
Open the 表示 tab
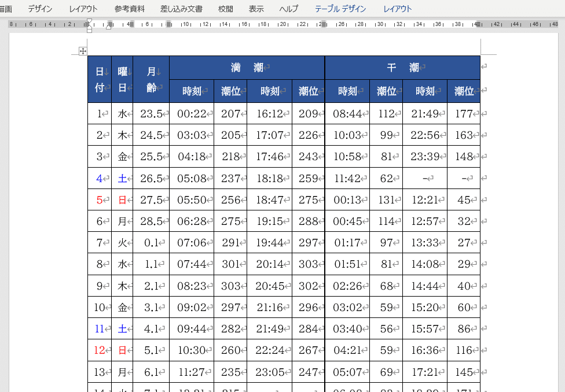(x=256, y=9)
